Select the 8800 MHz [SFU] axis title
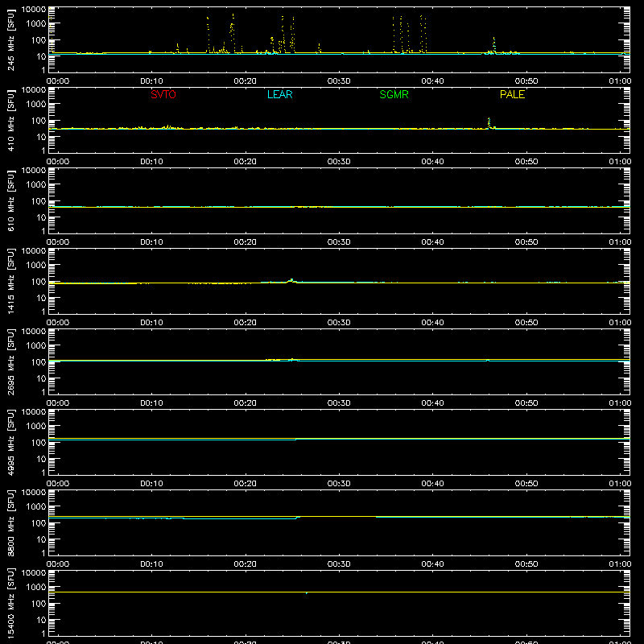The height and width of the screenshot is (644, 644). [x=11, y=522]
